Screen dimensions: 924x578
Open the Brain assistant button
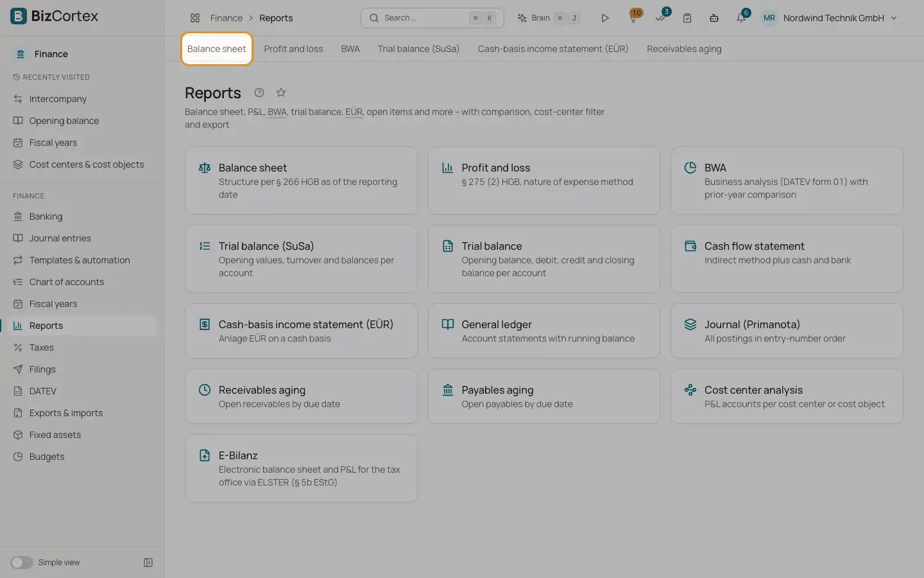pyautogui.click(x=549, y=18)
